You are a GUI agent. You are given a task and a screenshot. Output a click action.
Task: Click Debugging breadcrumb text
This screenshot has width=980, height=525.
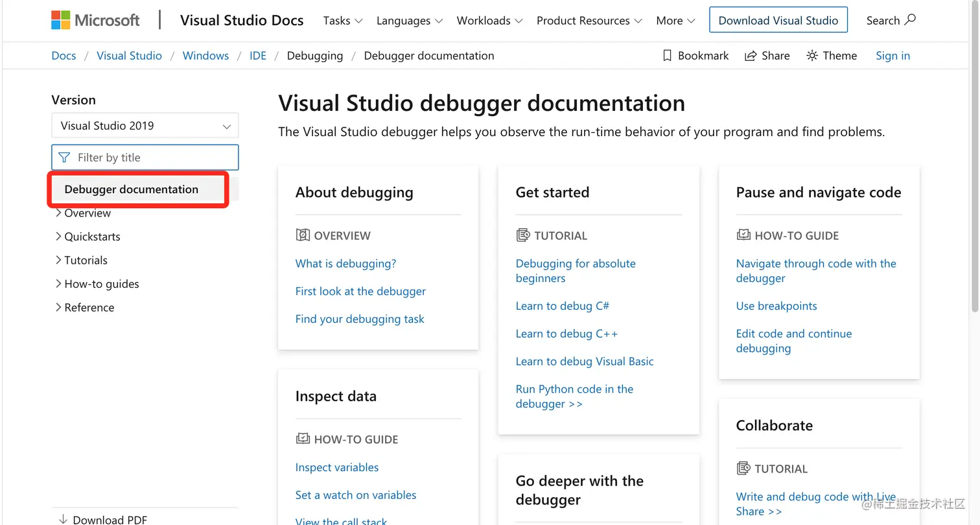tap(315, 56)
